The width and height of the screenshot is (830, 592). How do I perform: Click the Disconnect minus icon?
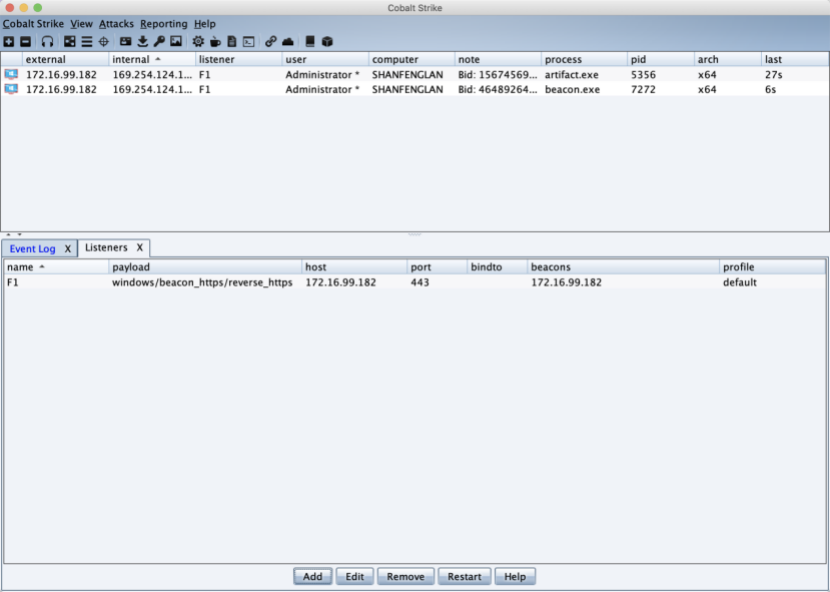click(25, 41)
